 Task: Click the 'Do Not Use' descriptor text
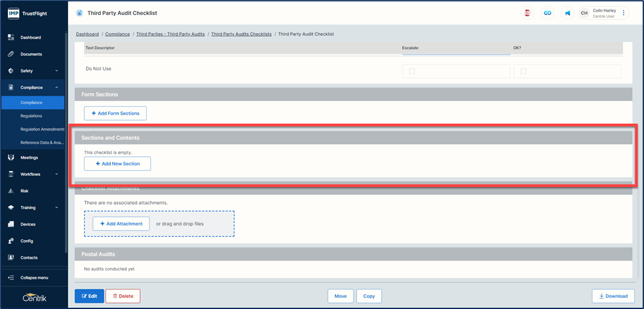(x=98, y=69)
